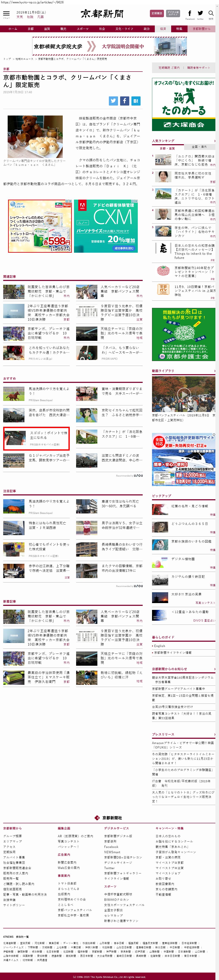Click the bear cream bun article photo
This screenshot has width=219, height=980.
[x=35, y=137]
